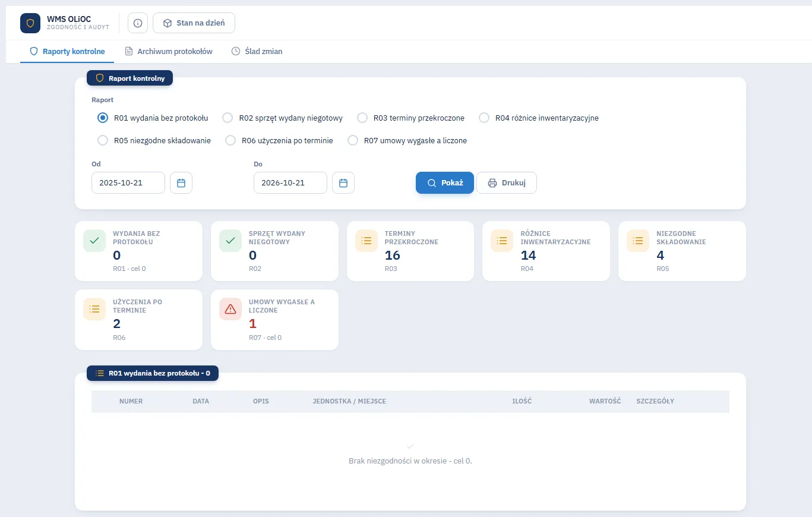The image size is (812, 517).
Task: Click the red count 1 on Umowy wygasłe card
Action: 252,324
